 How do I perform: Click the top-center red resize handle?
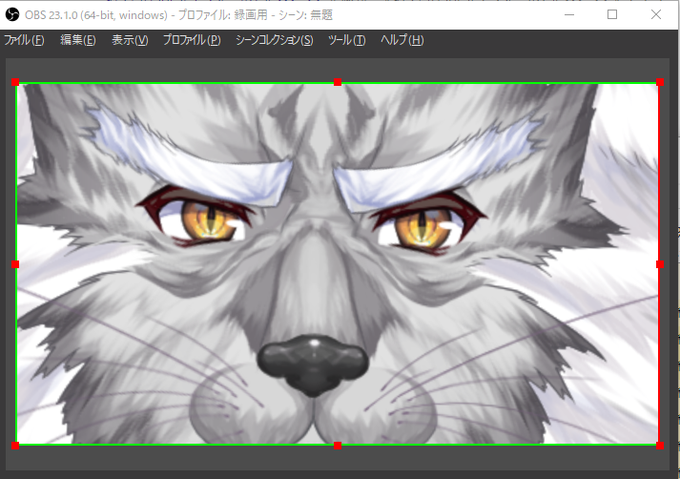(338, 82)
